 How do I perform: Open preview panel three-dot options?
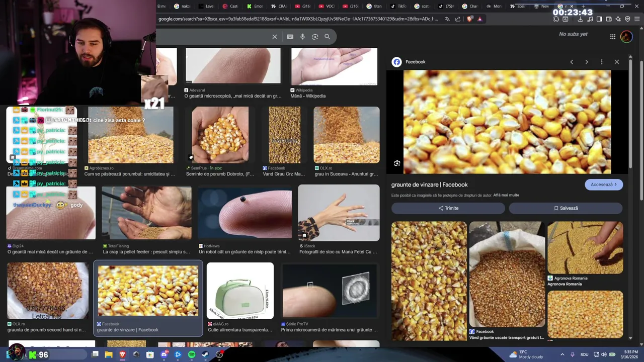(x=602, y=62)
